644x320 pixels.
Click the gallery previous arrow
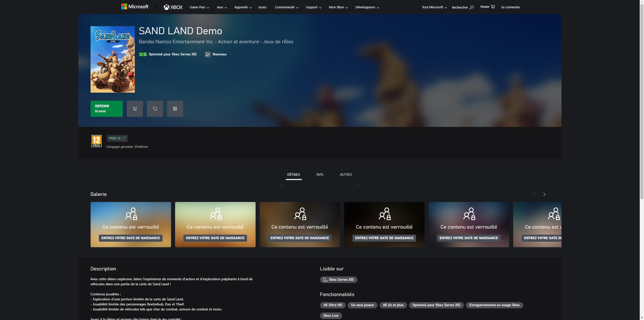click(534, 194)
